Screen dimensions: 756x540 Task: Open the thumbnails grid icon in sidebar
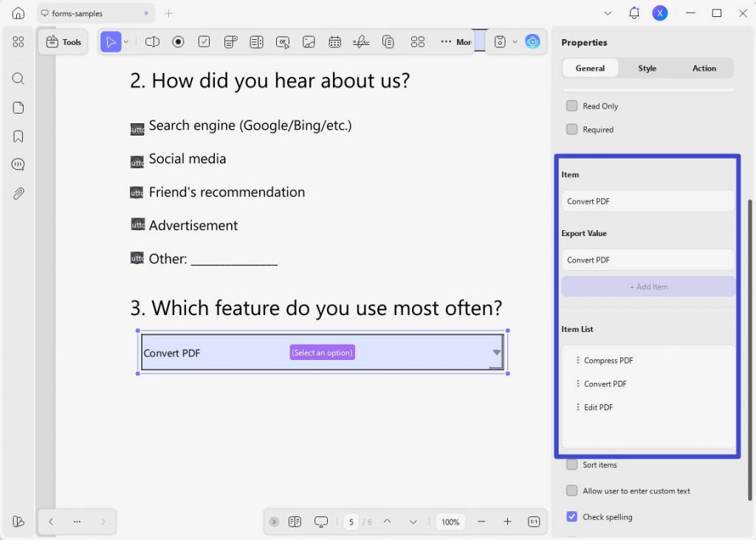tap(18, 42)
